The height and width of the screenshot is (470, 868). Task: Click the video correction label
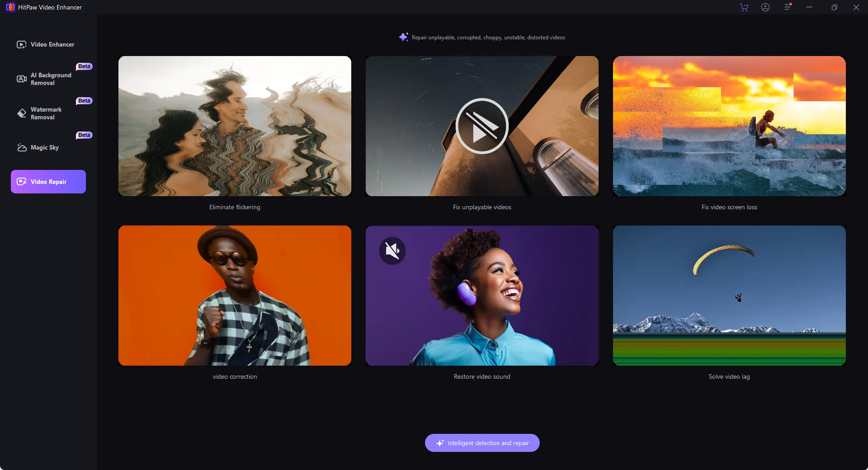click(x=235, y=376)
